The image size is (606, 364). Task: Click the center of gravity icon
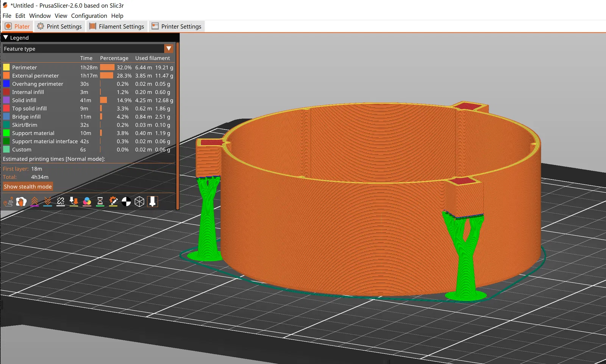point(127,202)
